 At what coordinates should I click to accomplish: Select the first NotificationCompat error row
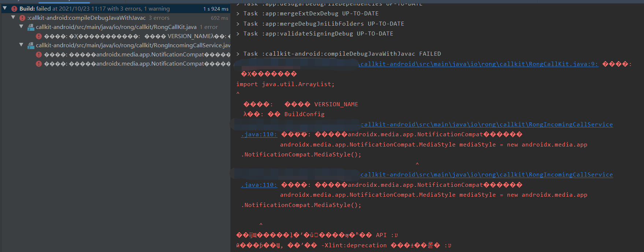116,54
